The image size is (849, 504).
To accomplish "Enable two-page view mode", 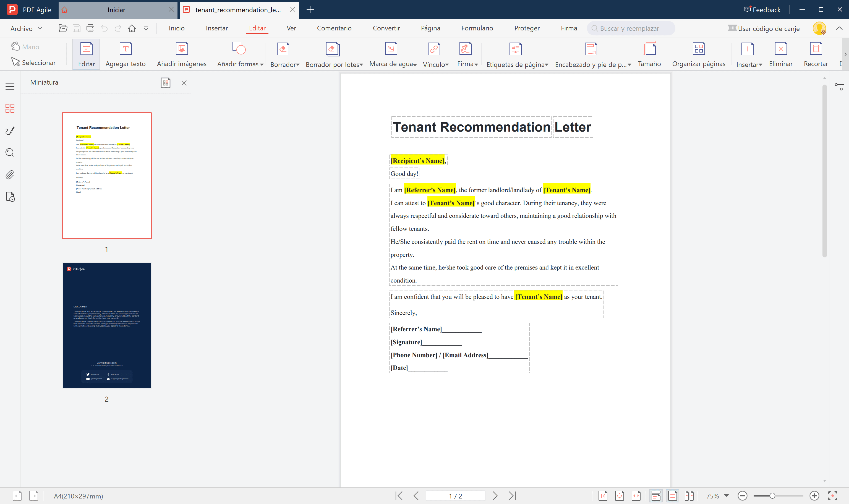I will pyautogui.click(x=689, y=495).
